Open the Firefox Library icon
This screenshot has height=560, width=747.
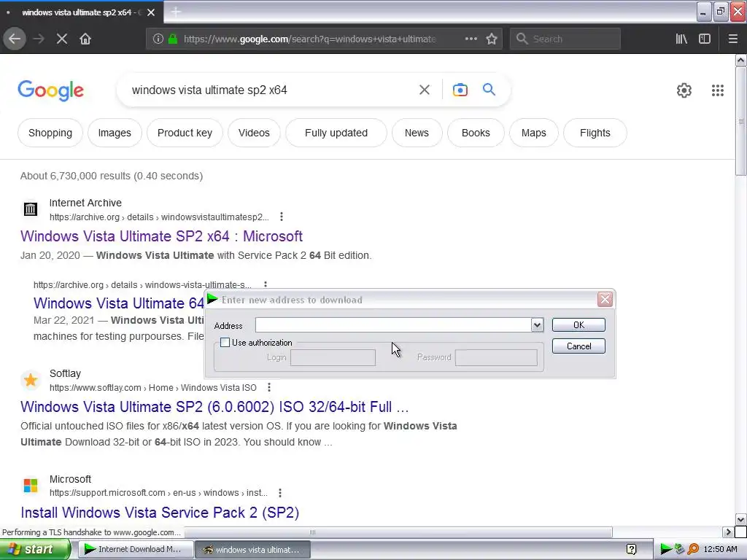tap(681, 39)
